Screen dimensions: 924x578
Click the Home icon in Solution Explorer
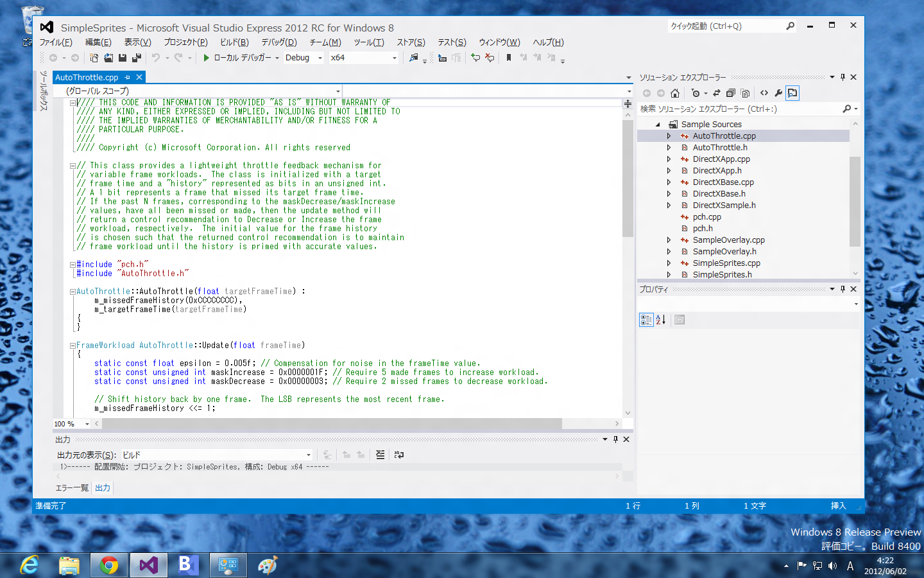674,93
